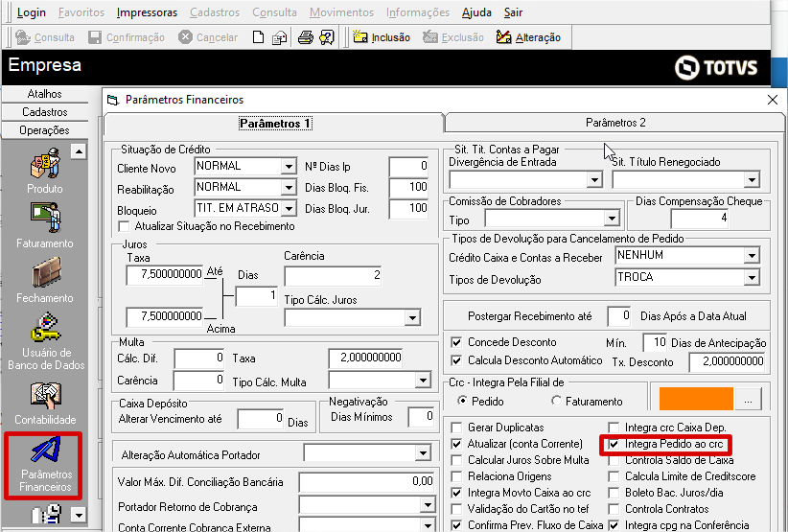
Task: Click the Confirmação toolbar button
Action: (x=127, y=37)
